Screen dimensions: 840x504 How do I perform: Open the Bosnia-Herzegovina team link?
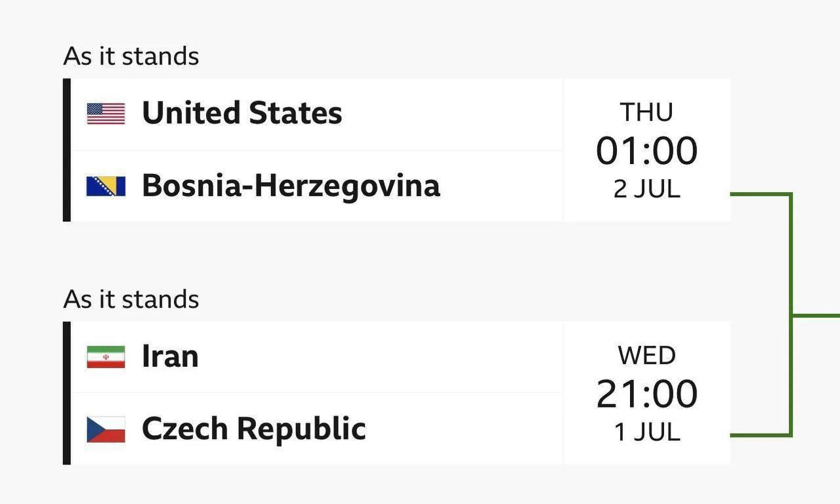tap(291, 185)
